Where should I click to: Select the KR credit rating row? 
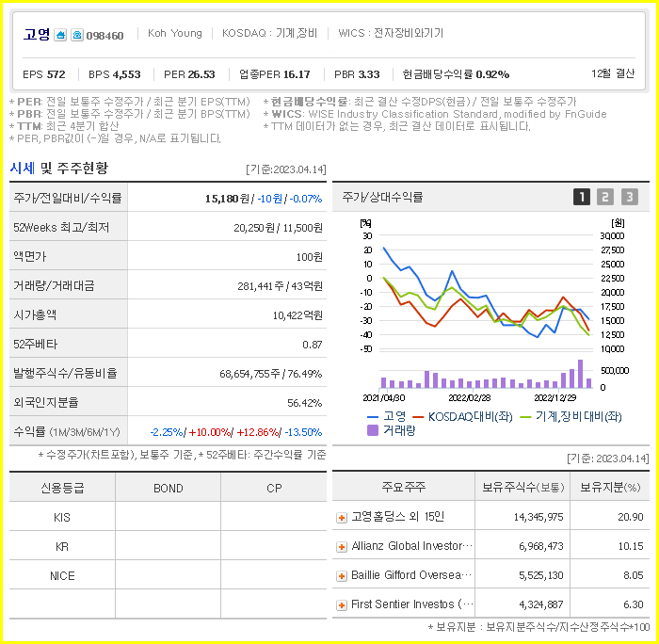(168, 546)
